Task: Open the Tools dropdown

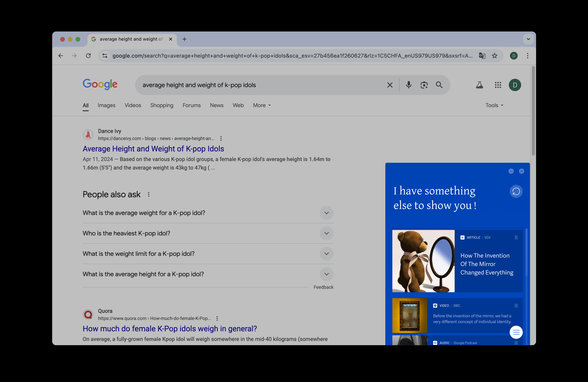Action: [x=494, y=105]
